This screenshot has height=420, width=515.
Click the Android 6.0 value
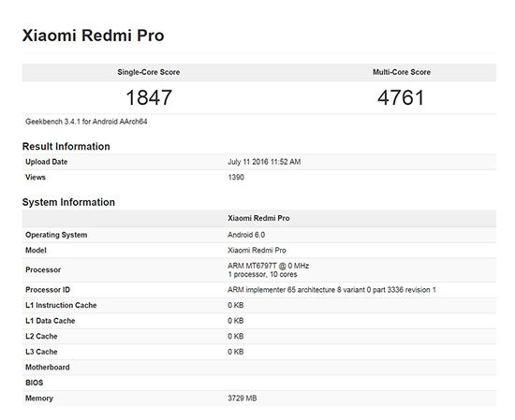tap(246, 235)
